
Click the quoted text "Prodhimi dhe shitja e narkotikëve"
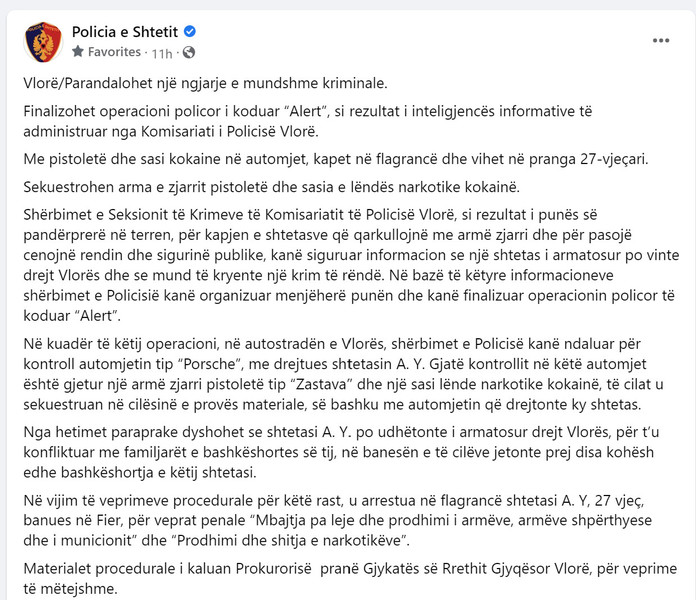pyautogui.click(x=290, y=541)
